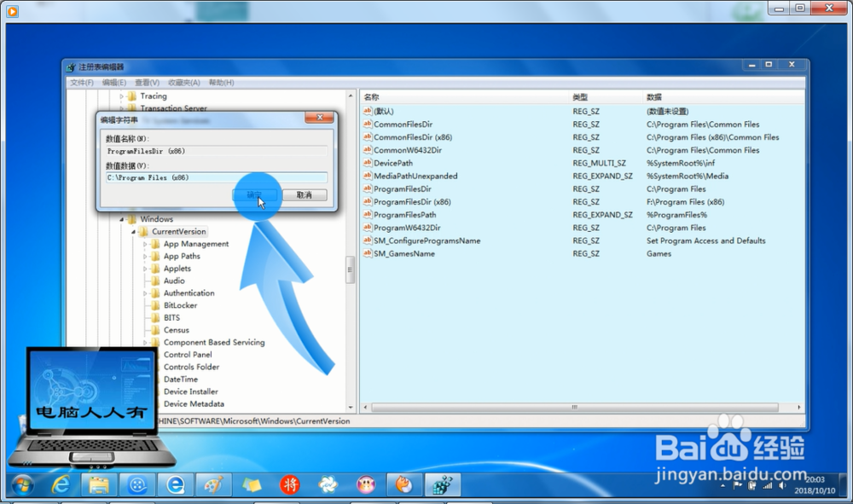Expand the App Management node

145,244
